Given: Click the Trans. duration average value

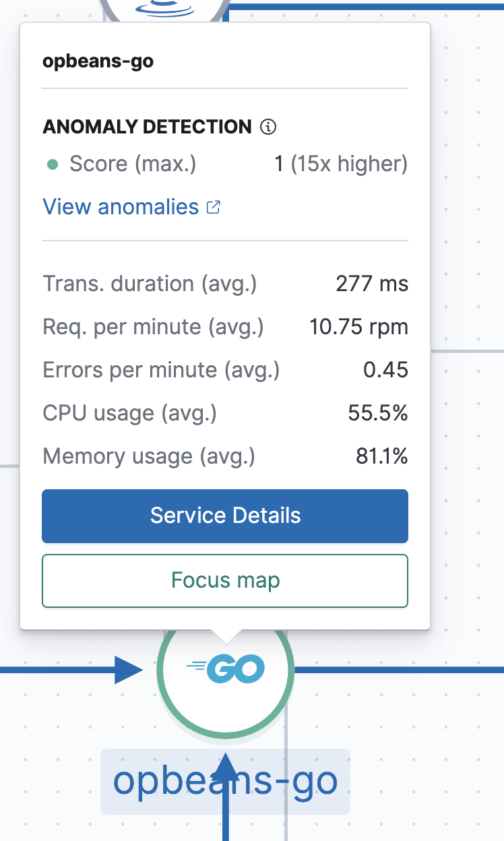Looking at the screenshot, I should coord(372,283).
